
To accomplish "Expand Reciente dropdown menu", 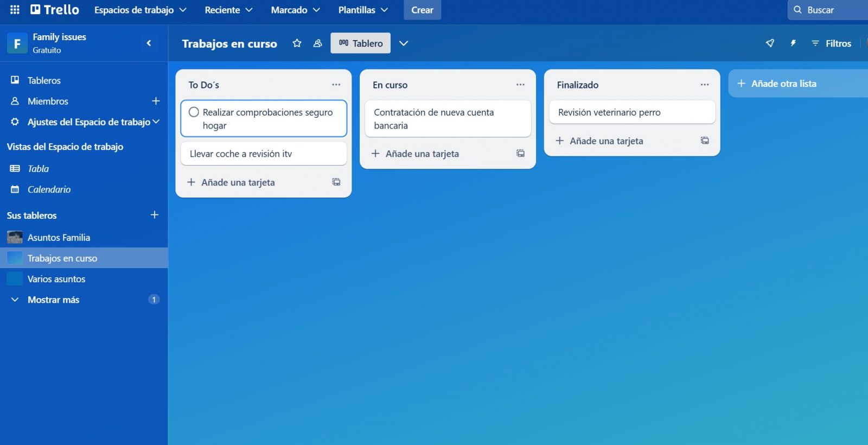I will point(228,10).
